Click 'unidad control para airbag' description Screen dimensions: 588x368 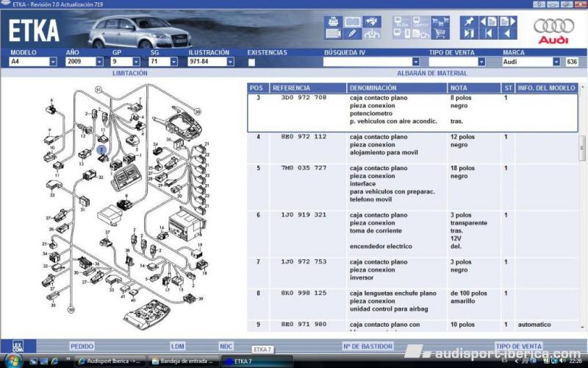[389, 308]
